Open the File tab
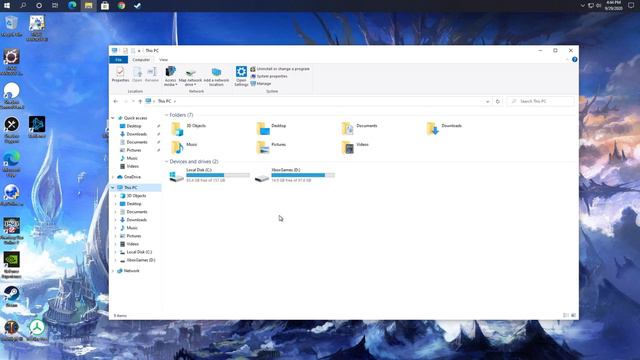This screenshot has height=360, width=640. [x=118, y=60]
